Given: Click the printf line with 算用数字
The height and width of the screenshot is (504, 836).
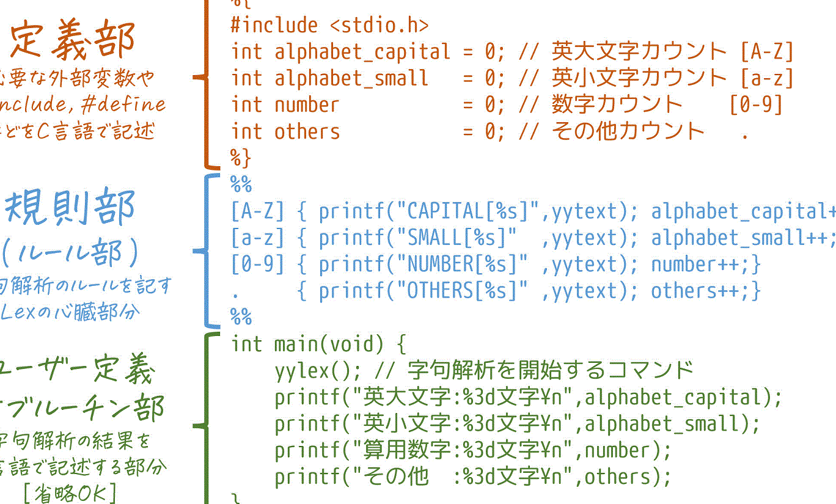Looking at the screenshot, I should [472, 450].
